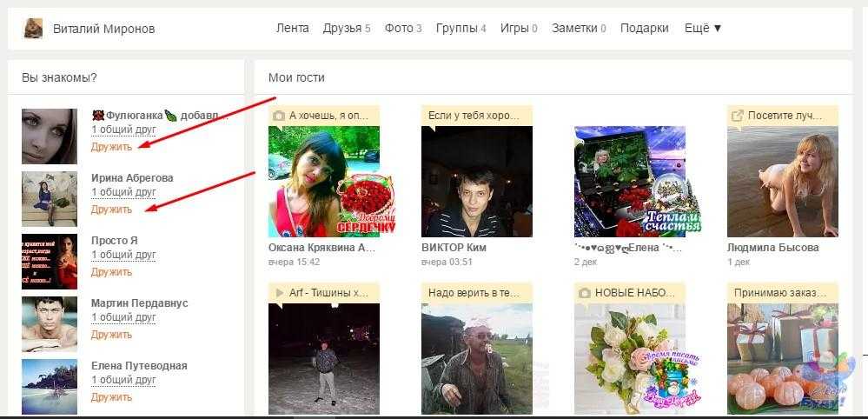Click camera icon on 'А хочешь, я оп...' status
The height and width of the screenshot is (419, 868).
click(x=279, y=116)
